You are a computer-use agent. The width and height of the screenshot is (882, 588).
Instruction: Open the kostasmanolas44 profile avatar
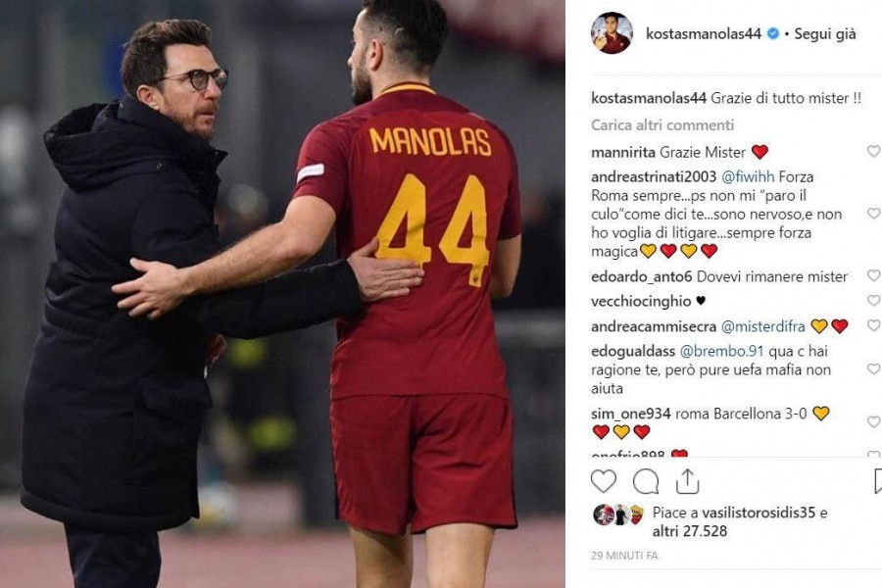click(x=612, y=33)
